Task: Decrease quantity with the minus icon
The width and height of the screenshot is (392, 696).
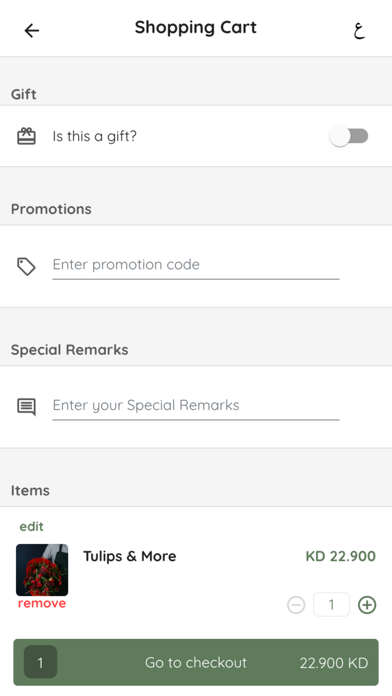Action: 296,605
